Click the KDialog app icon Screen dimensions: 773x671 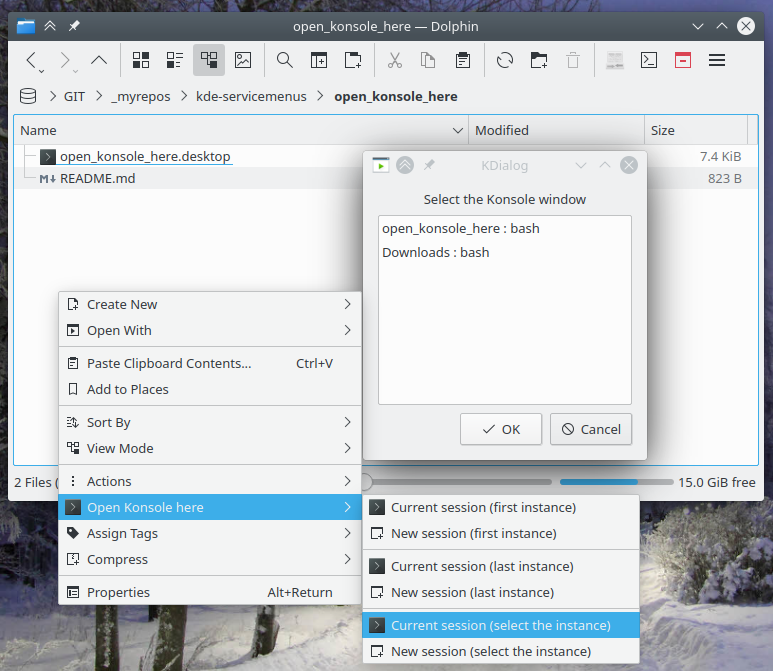[381, 165]
